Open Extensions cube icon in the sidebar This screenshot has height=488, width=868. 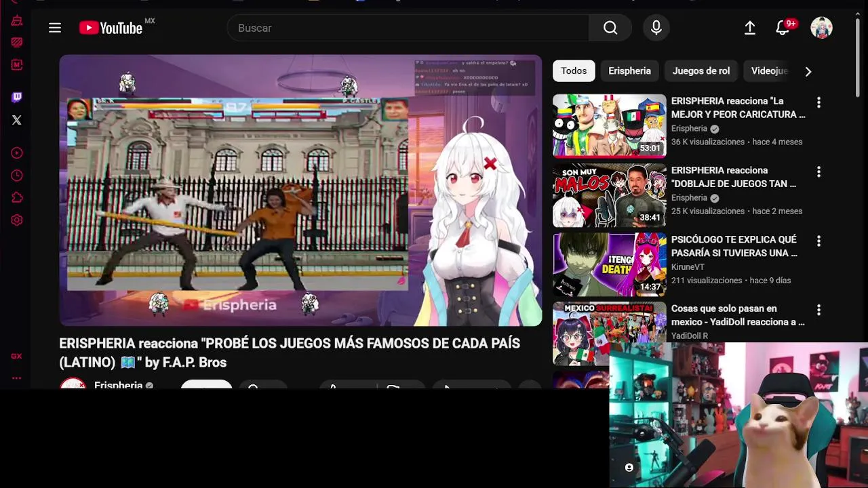click(x=17, y=198)
